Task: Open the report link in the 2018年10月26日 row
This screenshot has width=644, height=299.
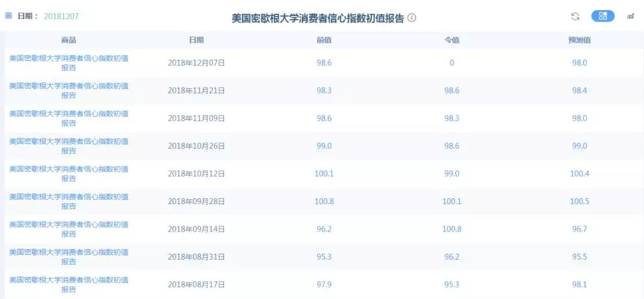Action: pos(69,146)
